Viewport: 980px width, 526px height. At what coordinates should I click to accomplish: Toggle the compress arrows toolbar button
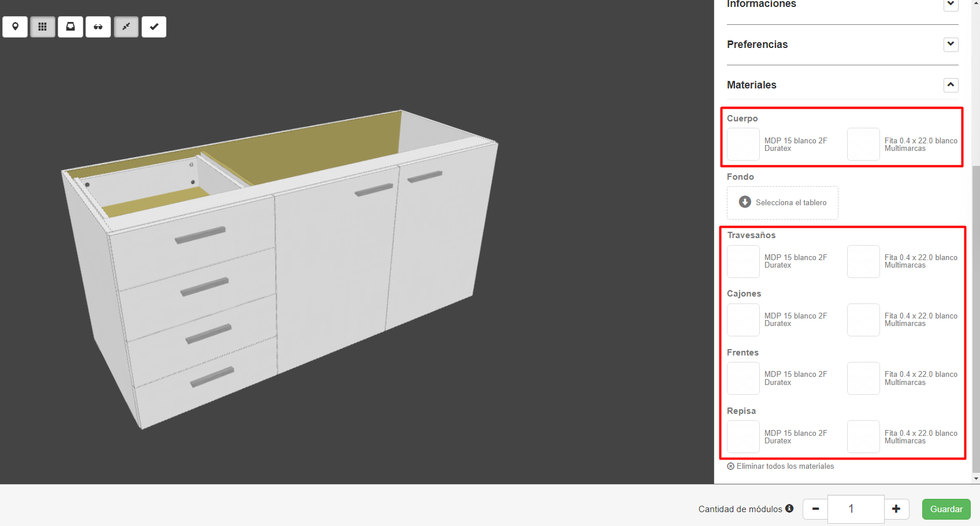126,27
